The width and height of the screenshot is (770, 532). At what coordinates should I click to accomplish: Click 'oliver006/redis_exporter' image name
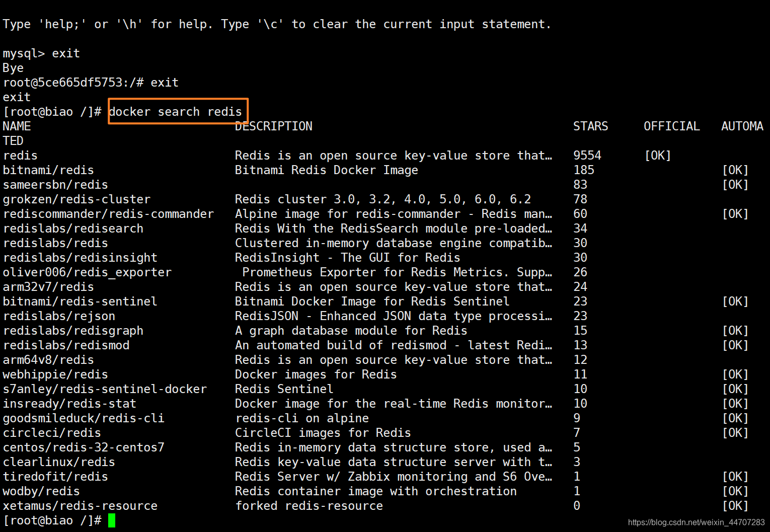pos(87,272)
